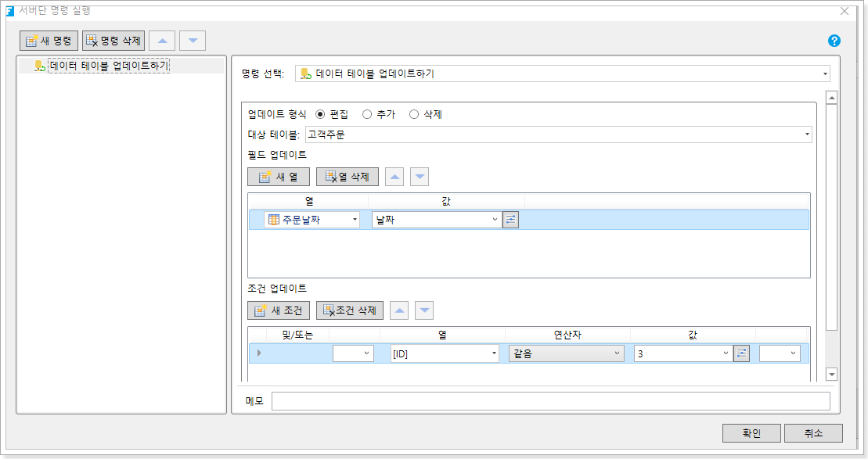
Task: Move command up with top arrow icon
Action: [x=162, y=41]
